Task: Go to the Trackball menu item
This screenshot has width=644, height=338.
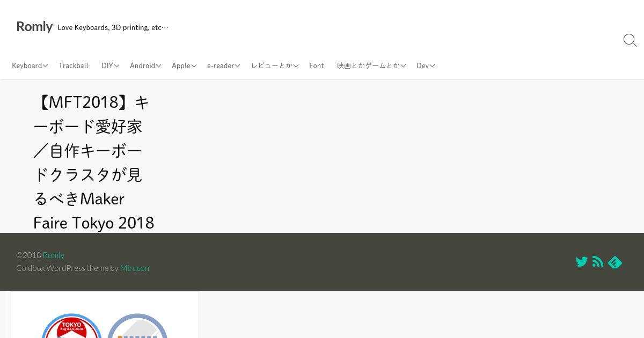Action: tap(74, 65)
